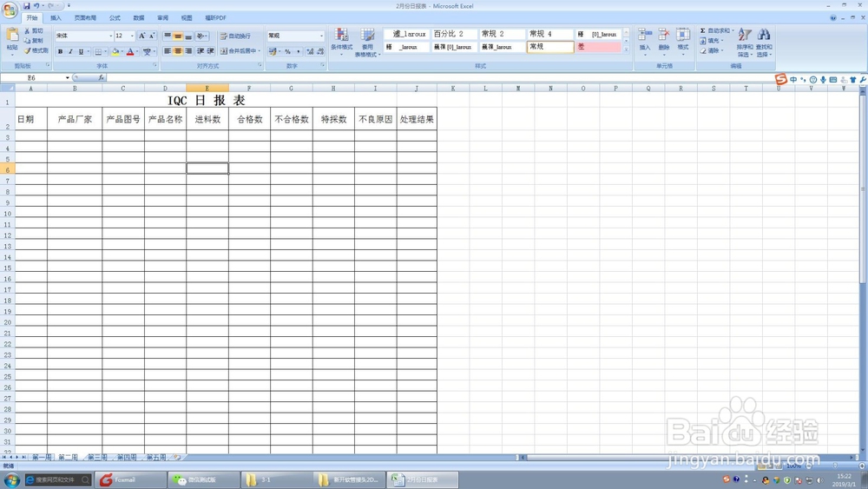
Task: Enable wrap text (自动换行)
Action: 235,36
